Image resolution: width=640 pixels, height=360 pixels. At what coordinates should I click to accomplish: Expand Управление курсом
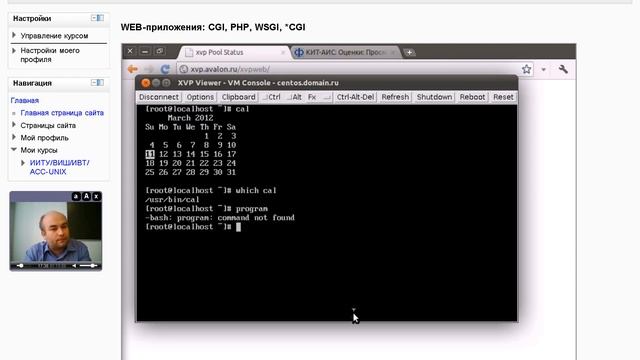(x=14, y=36)
